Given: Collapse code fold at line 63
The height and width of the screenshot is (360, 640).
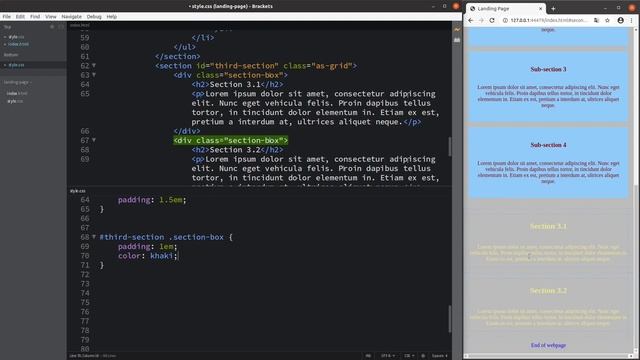Looking at the screenshot, I should click(94, 75).
